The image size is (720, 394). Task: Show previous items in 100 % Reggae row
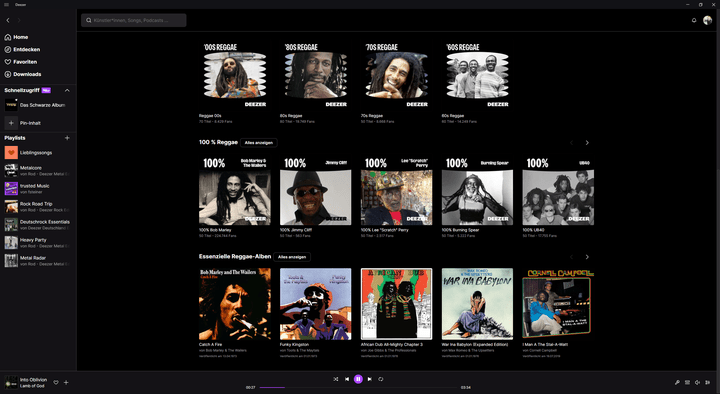(571, 143)
